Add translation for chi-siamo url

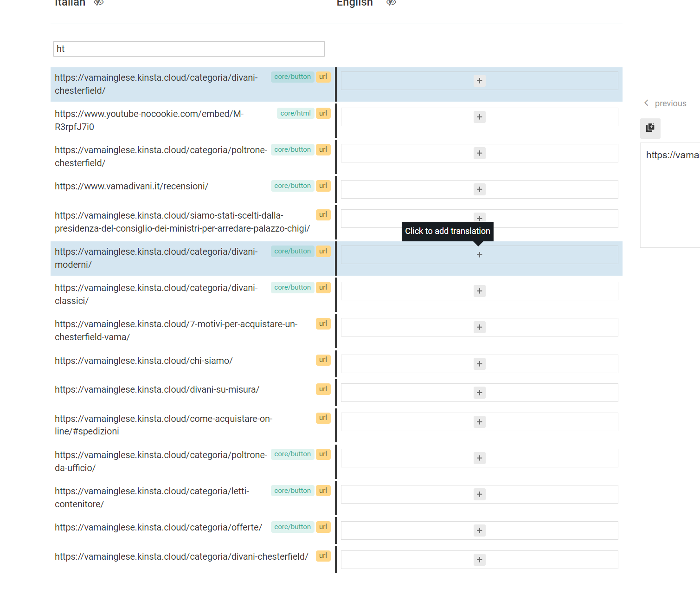[480, 364]
